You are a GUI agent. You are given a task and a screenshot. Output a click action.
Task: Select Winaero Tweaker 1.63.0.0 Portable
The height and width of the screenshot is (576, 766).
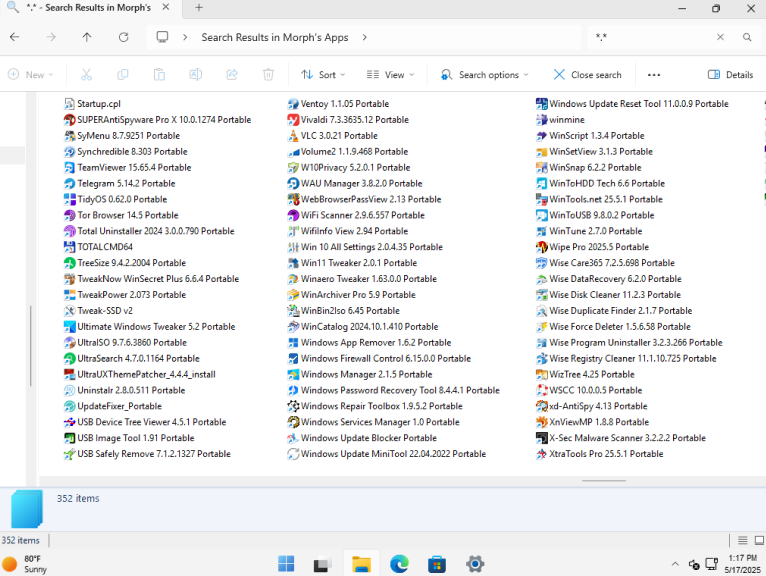click(362, 279)
